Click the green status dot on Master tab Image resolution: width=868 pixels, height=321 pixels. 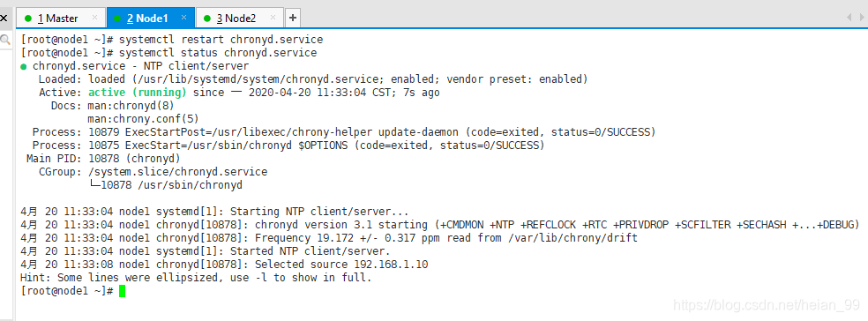pyautogui.click(x=28, y=19)
